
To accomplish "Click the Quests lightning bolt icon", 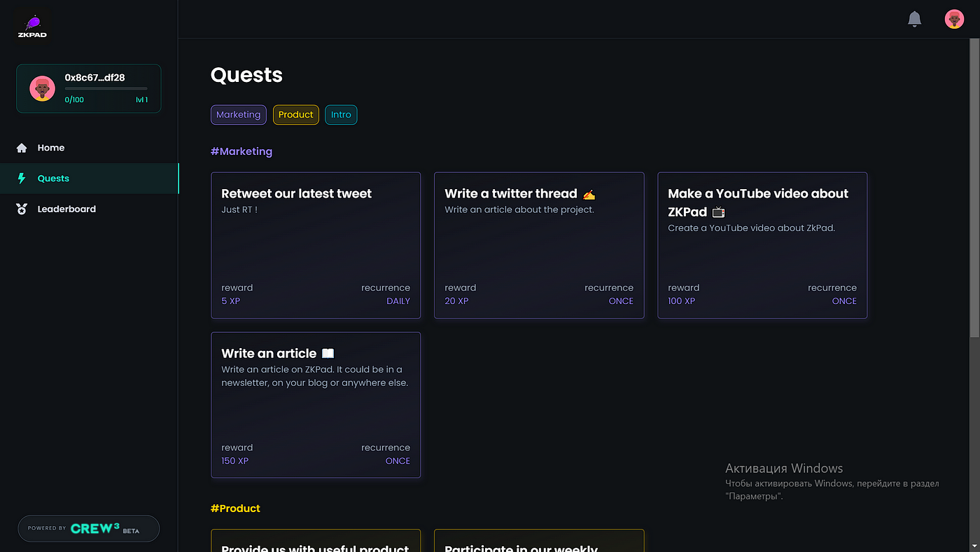I will click(x=22, y=179).
